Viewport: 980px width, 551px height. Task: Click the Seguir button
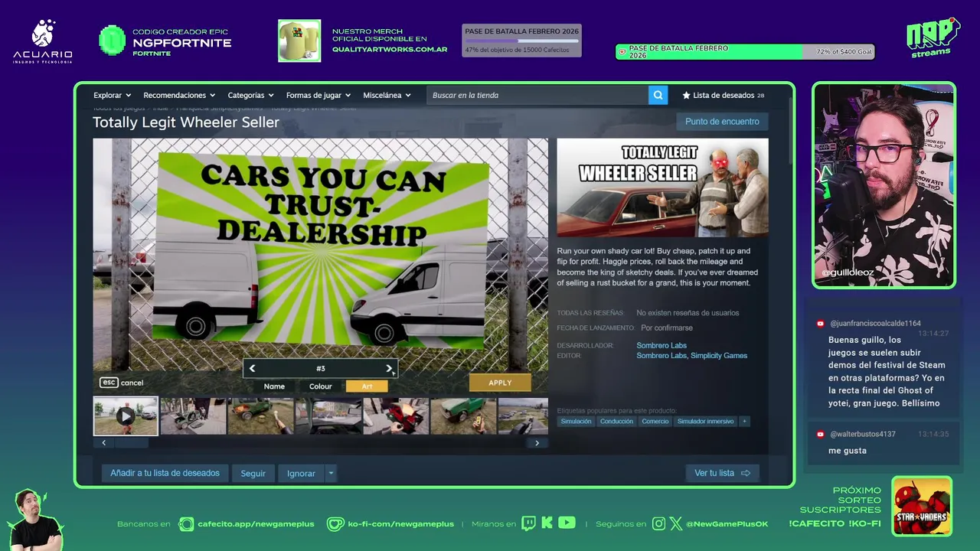click(x=253, y=473)
